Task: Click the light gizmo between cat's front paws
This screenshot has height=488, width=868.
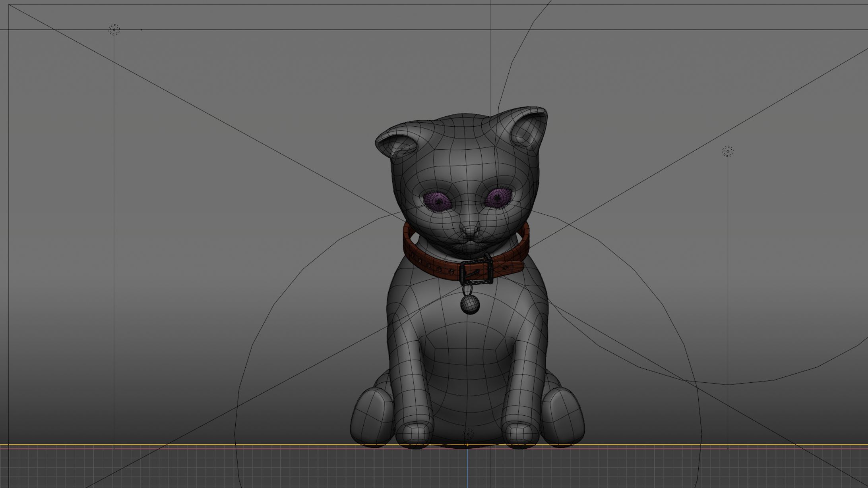Action: [x=468, y=434]
